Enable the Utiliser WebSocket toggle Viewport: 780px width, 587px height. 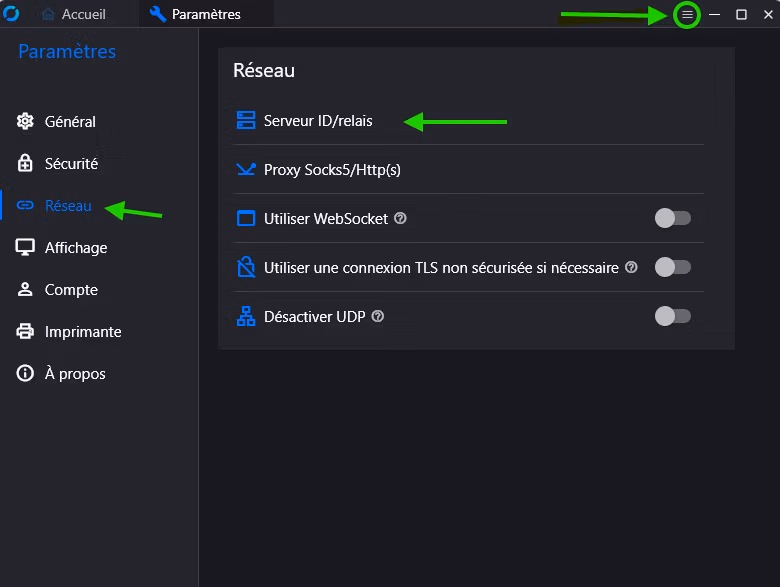tap(673, 218)
